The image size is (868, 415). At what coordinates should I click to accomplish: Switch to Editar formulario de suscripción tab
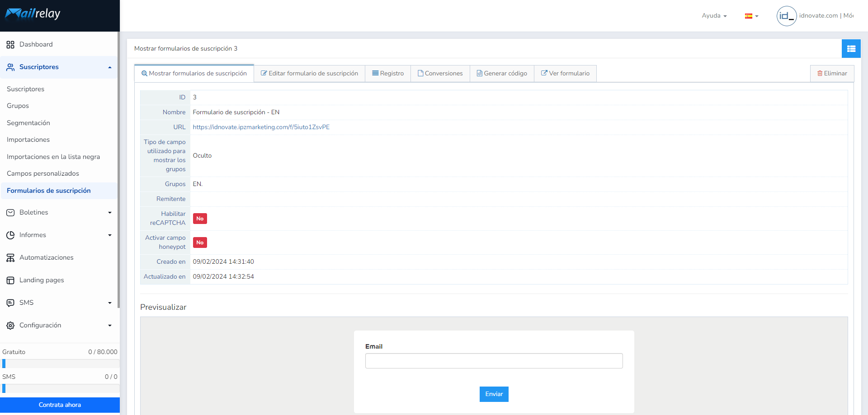pos(310,74)
